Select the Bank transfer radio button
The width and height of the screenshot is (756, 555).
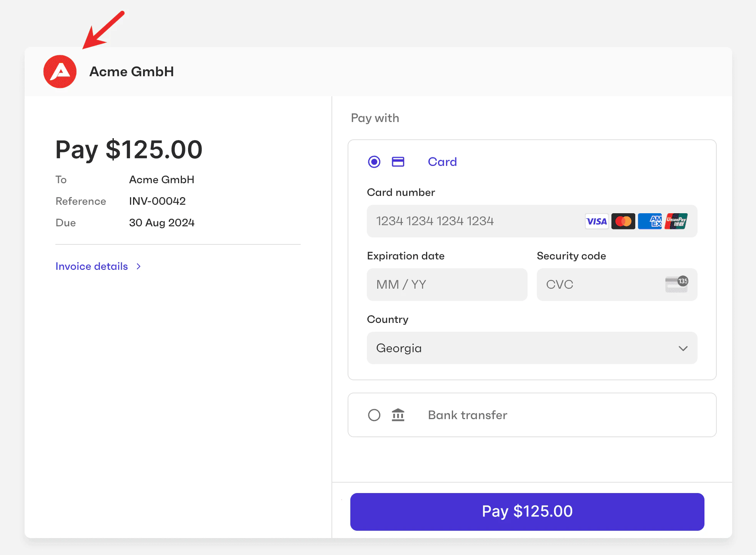[x=373, y=415]
